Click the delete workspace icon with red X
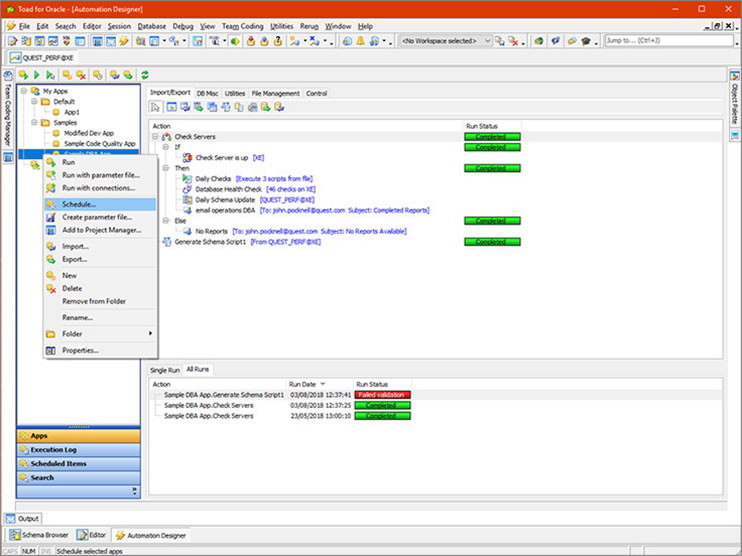Image resolution: width=742 pixels, height=556 pixels. click(x=513, y=41)
